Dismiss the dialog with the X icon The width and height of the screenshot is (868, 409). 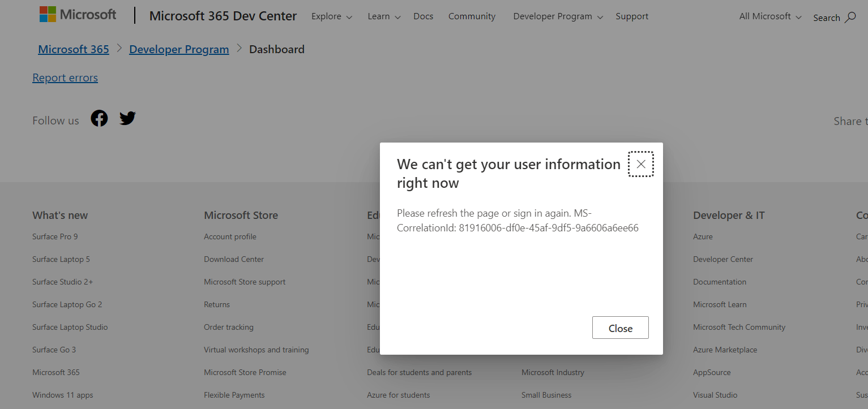(x=641, y=164)
